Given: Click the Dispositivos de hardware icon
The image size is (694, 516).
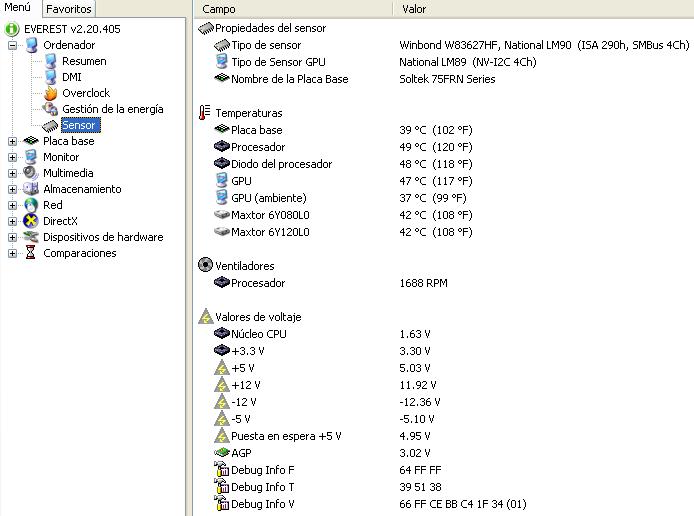Looking at the screenshot, I should click(x=31, y=237).
